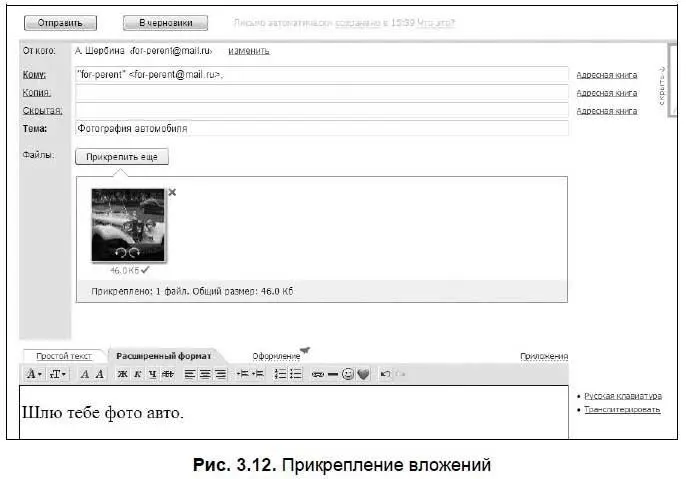Align text to the left
Image resolution: width=686 pixels, height=479 pixels.
click(190, 374)
